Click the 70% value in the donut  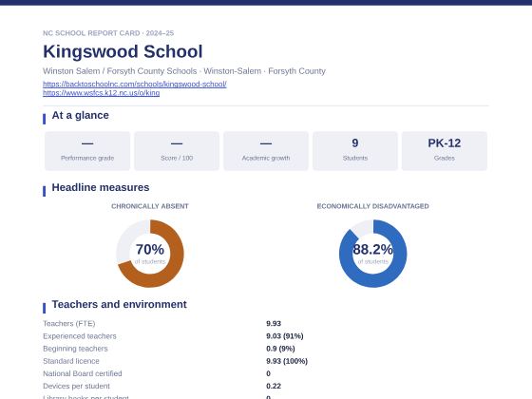[x=150, y=250]
